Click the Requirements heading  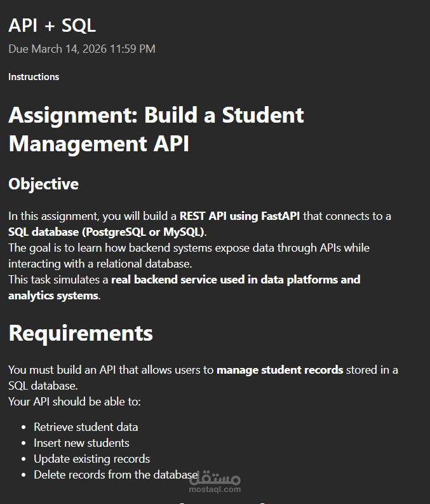[81, 333]
